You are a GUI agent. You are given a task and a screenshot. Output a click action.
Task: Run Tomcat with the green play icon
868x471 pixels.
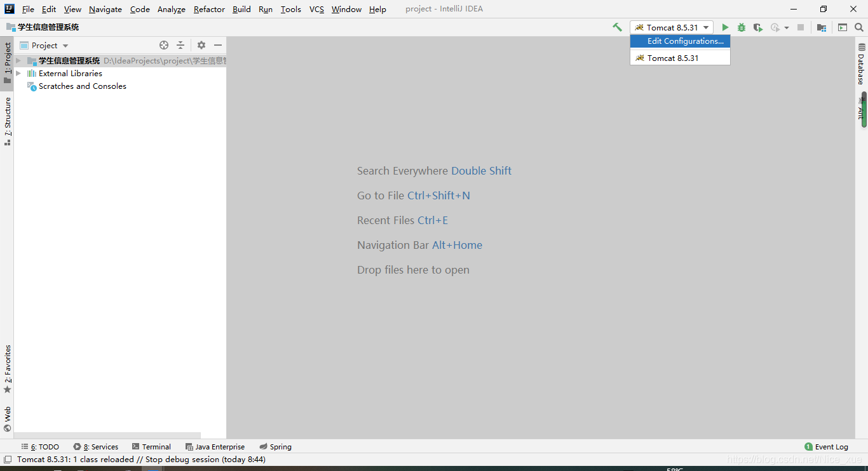pyautogui.click(x=725, y=27)
